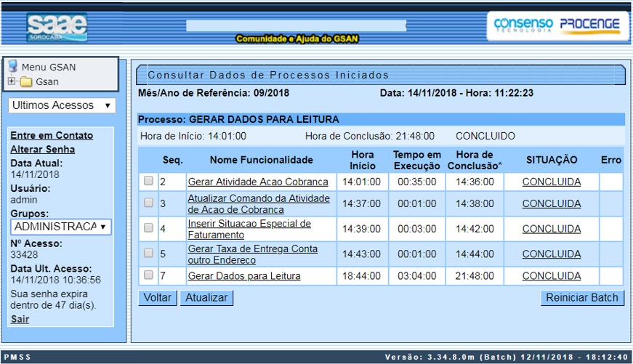Open the Ultimos Acessos dropdown

(62, 105)
